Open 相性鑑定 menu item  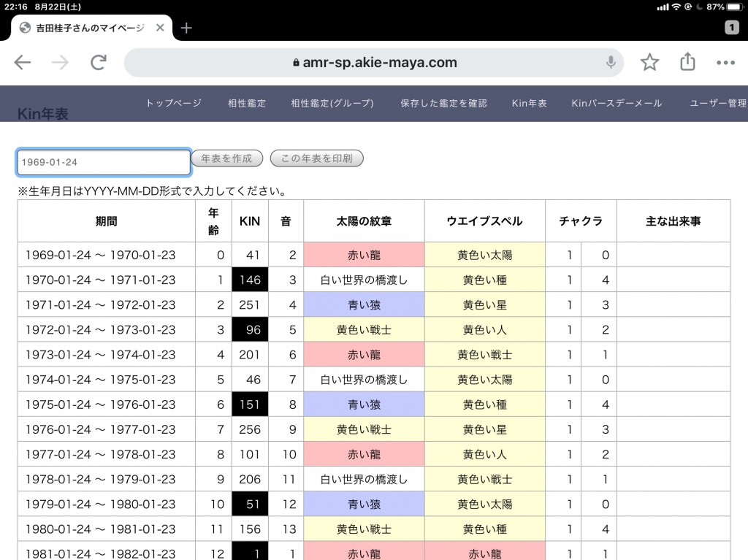(x=247, y=103)
